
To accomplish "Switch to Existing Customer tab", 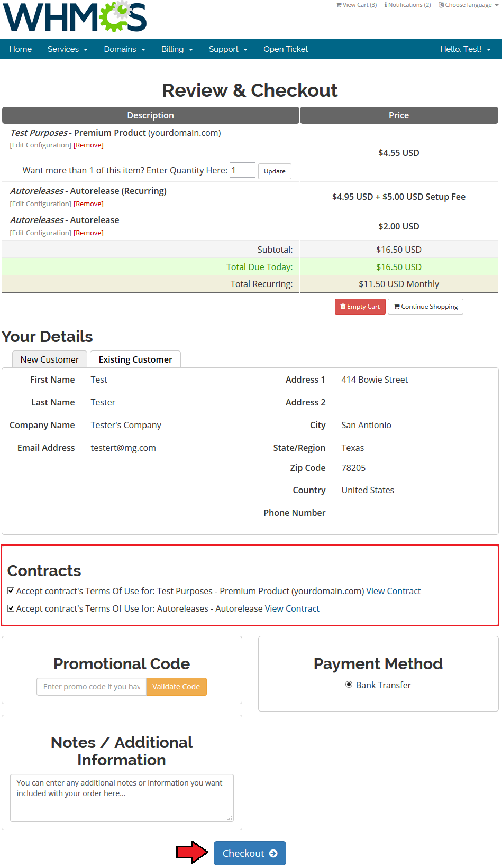I will pyautogui.click(x=135, y=359).
